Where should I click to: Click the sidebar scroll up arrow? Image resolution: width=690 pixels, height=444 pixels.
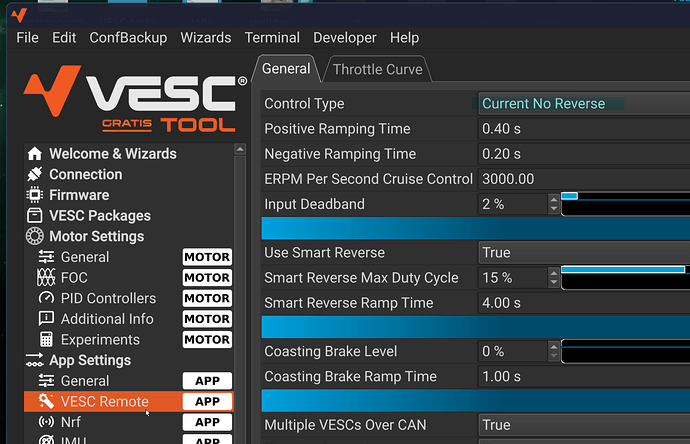point(240,150)
